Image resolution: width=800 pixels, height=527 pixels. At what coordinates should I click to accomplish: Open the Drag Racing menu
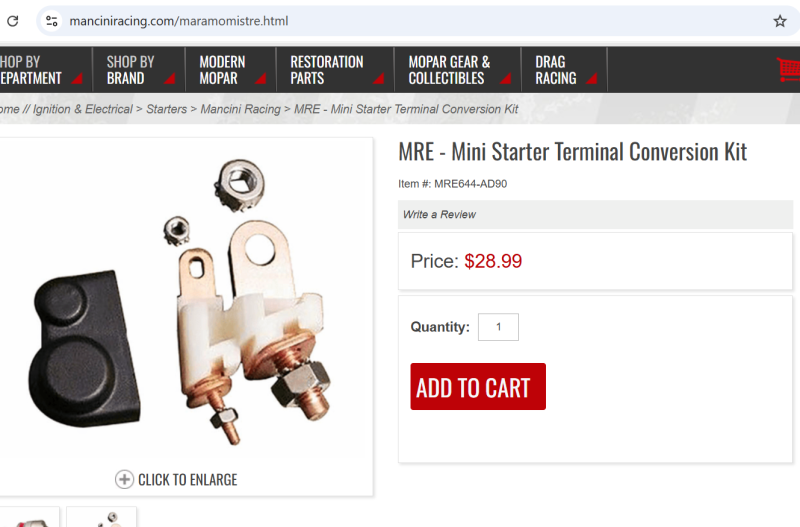coord(556,70)
